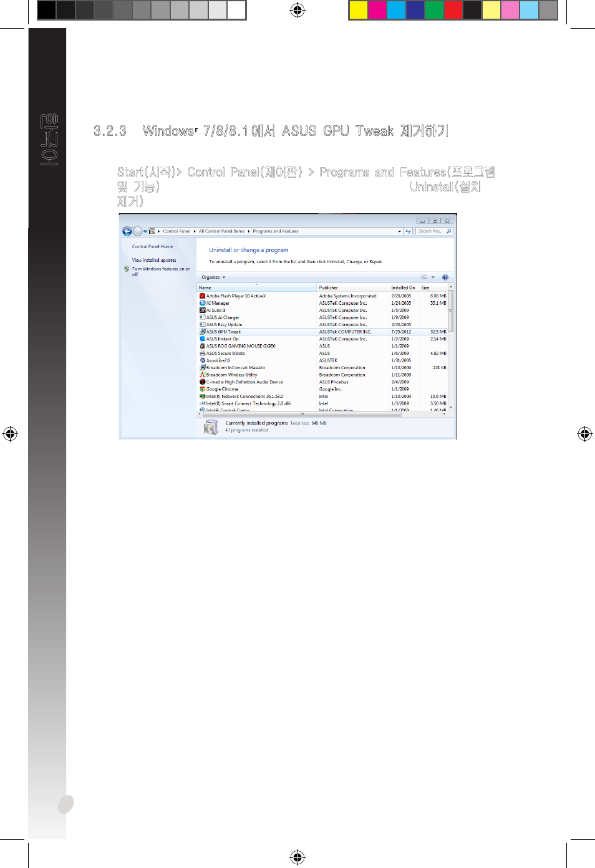Select Programs and Features breadcrumb

coord(276,231)
